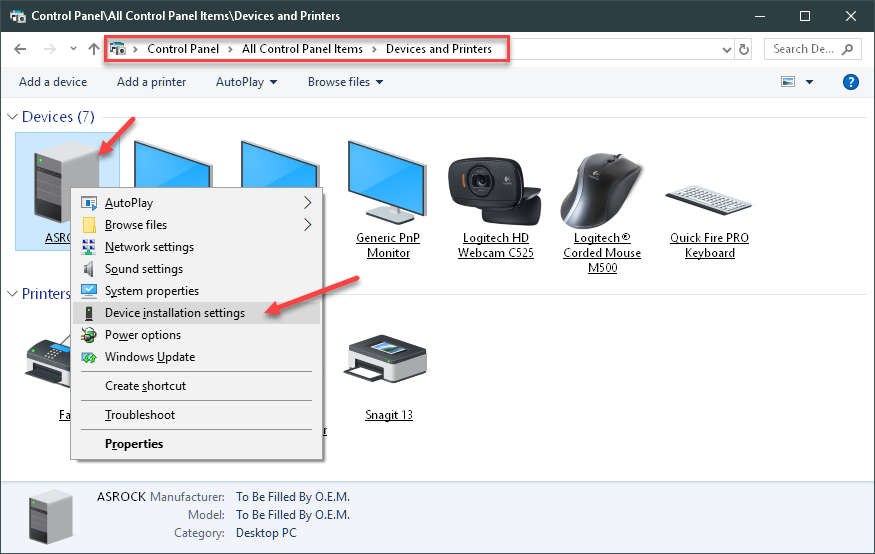Select the Logitech Corded Mouse M500 icon

[602, 190]
